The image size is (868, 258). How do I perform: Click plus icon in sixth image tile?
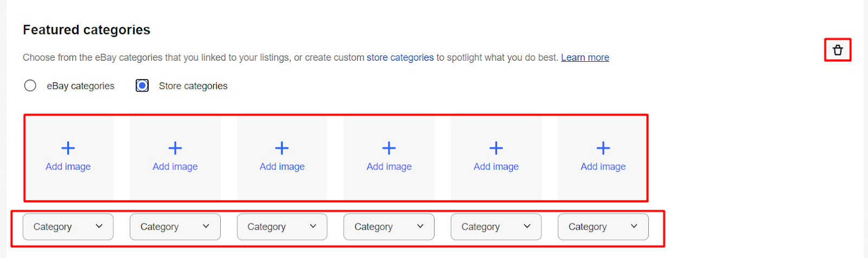click(x=603, y=148)
